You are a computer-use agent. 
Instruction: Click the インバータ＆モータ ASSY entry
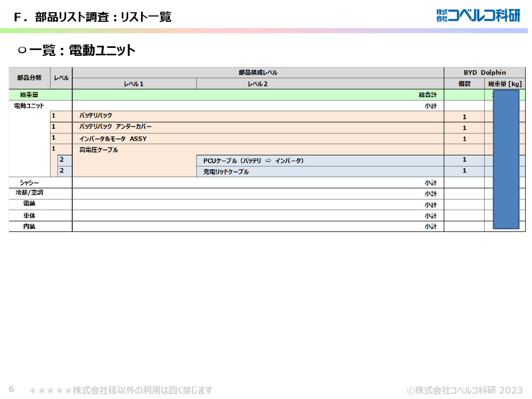113,139
